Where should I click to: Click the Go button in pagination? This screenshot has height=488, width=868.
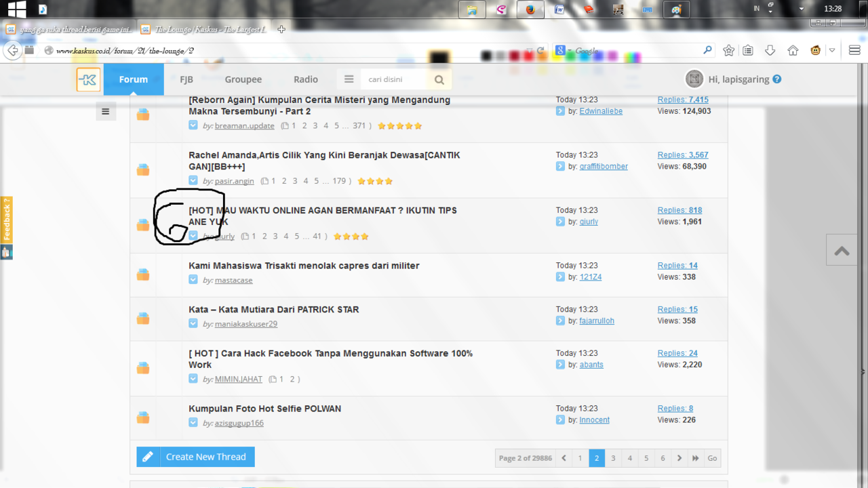tap(712, 458)
